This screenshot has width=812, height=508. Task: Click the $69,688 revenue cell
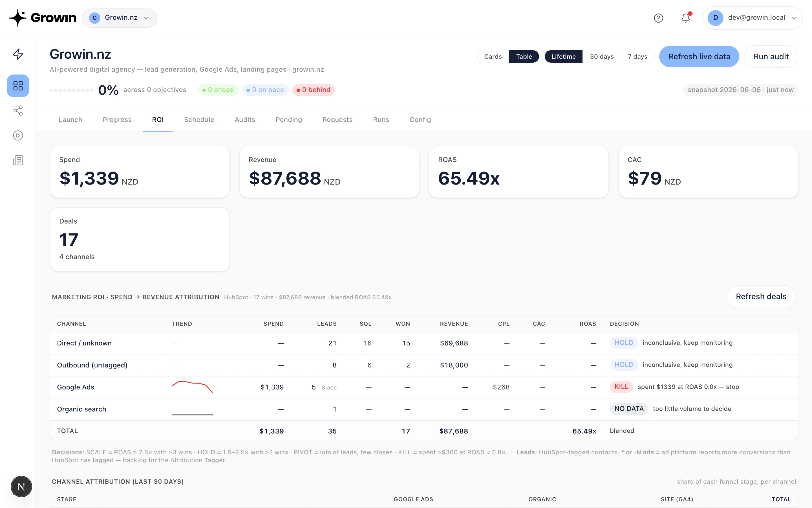point(454,343)
